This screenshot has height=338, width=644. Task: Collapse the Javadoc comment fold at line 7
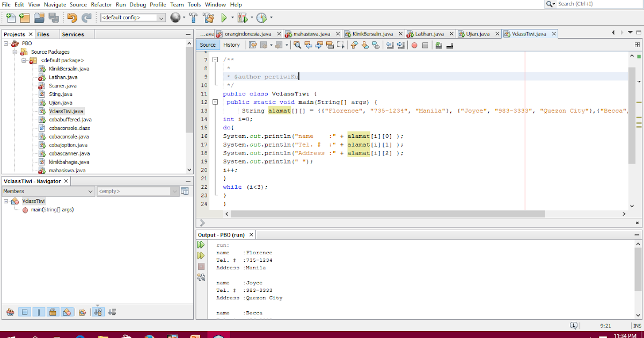pyautogui.click(x=215, y=60)
